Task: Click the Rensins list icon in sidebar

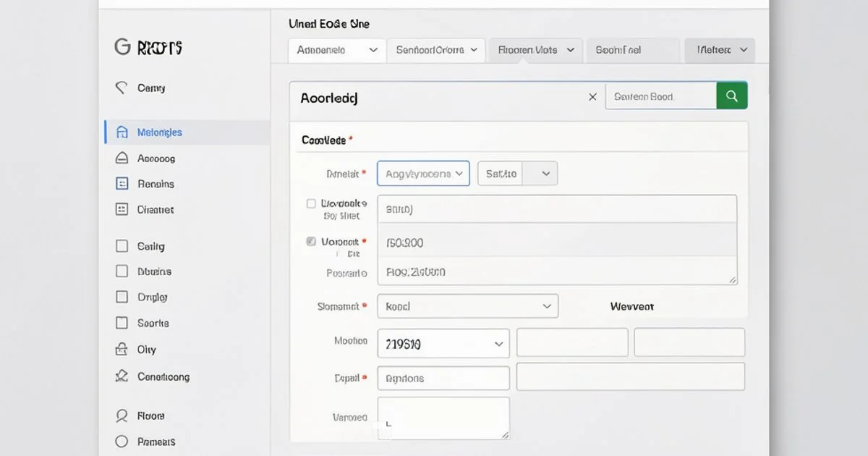Action: (x=122, y=184)
